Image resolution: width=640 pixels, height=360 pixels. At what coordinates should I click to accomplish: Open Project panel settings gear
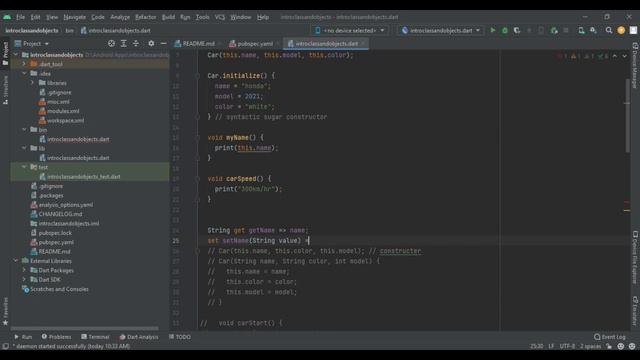(x=151, y=43)
